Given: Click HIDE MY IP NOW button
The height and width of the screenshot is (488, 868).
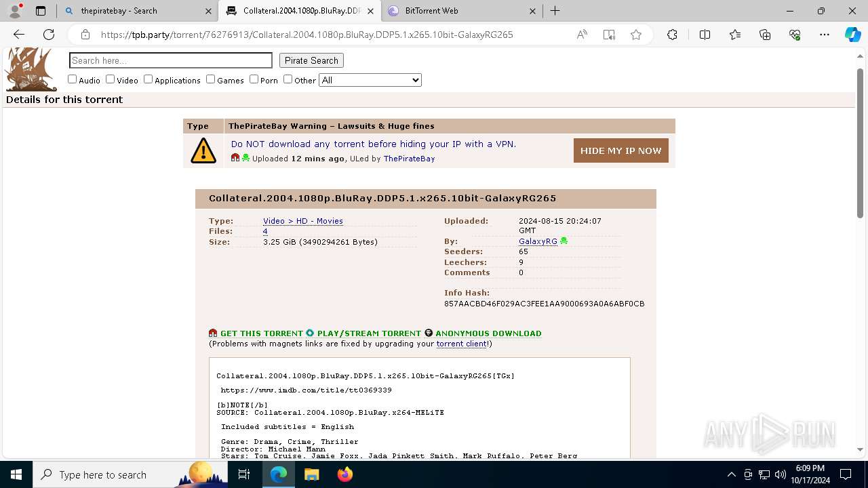Looking at the screenshot, I should tap(621, 150).
